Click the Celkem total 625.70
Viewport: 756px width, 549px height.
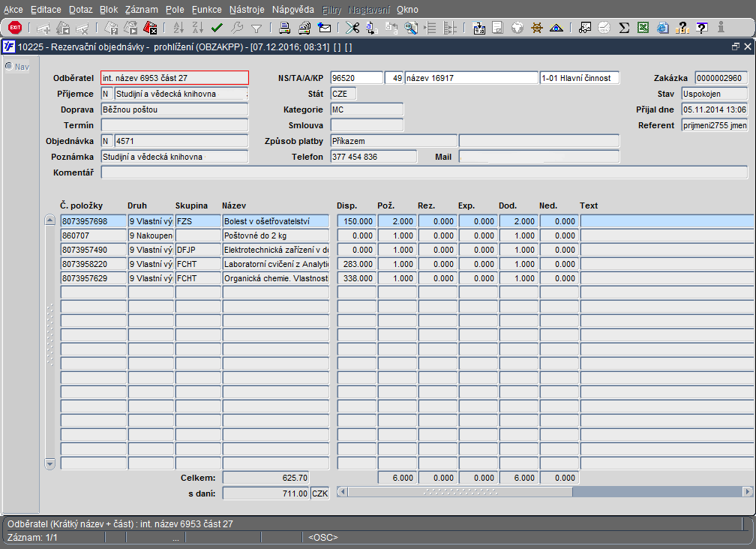(x=266, y=478)
